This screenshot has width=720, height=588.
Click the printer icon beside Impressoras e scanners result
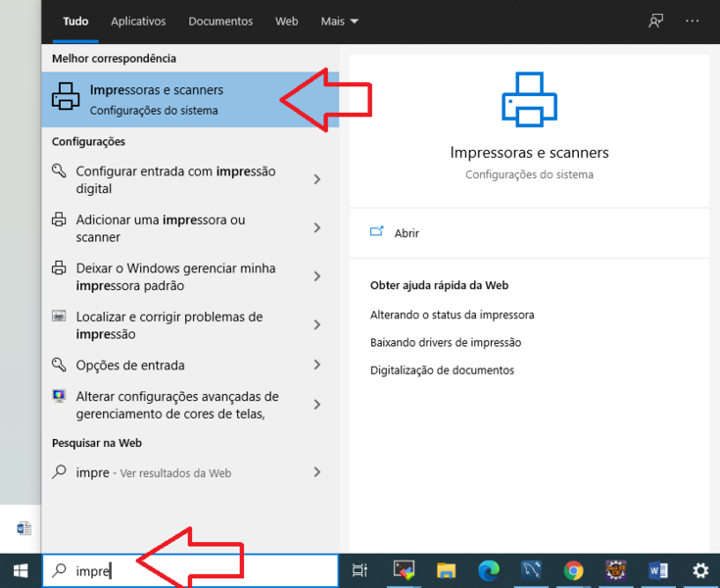pos(66,96)
